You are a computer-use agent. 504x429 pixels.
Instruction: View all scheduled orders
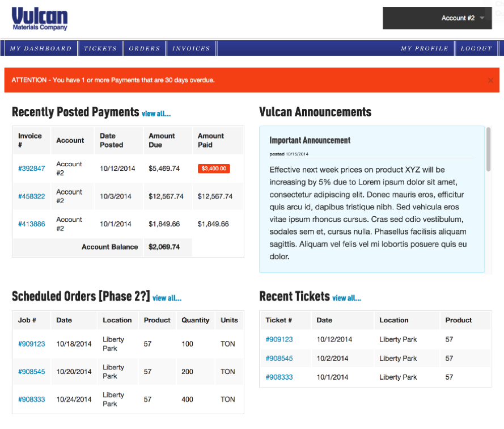(x=167, y=298)
